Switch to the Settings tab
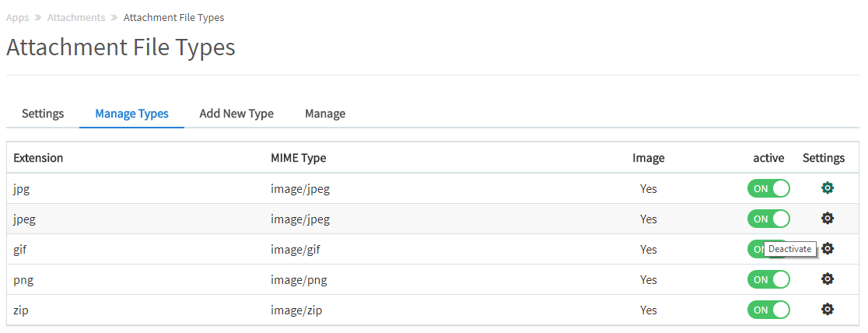 coord(43,114)
